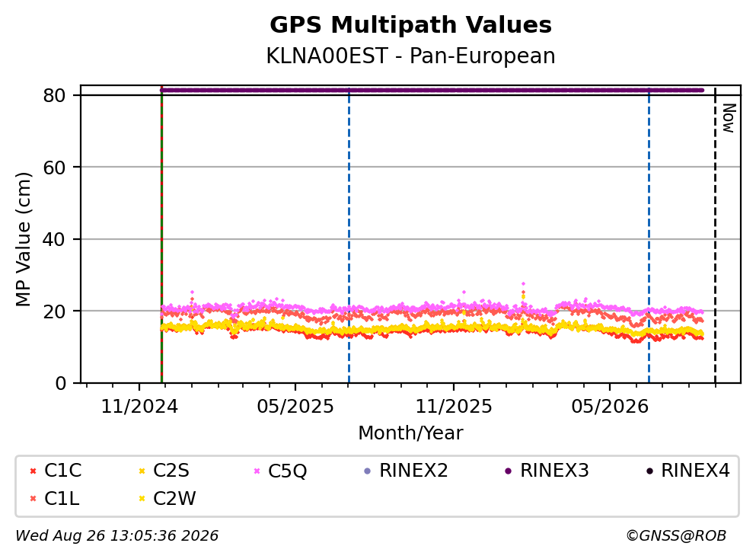Click the RINEX3 purple legend dot

point(508,471)
